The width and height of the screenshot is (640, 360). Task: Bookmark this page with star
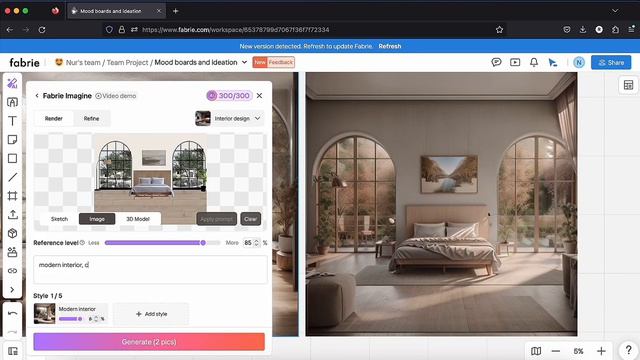(x=499, y=29)
